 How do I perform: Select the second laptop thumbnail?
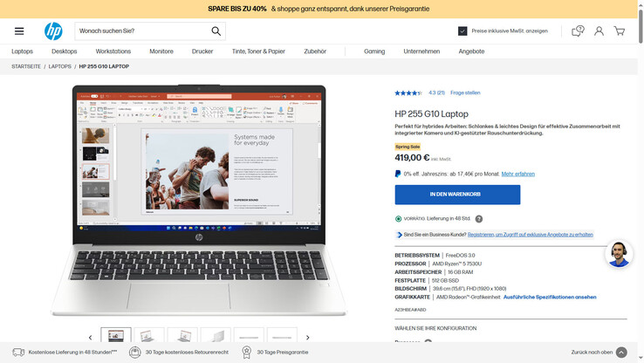[x=149, y=335]
